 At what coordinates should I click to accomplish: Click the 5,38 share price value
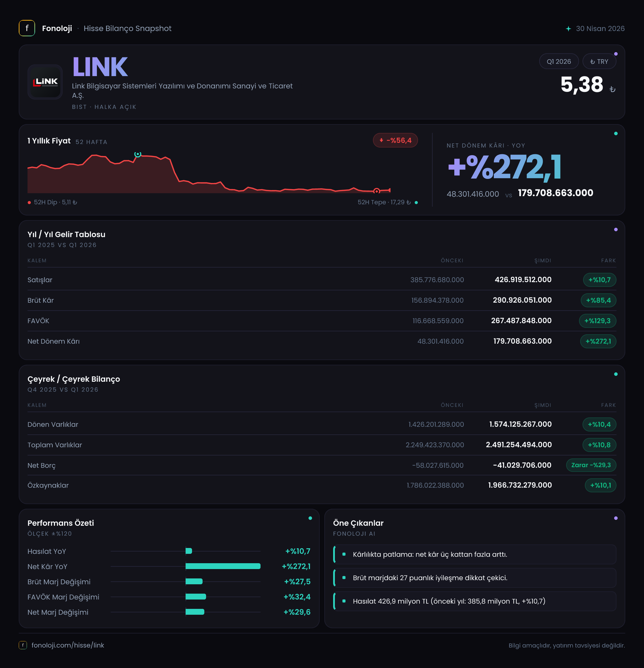[x=582, y=85]
